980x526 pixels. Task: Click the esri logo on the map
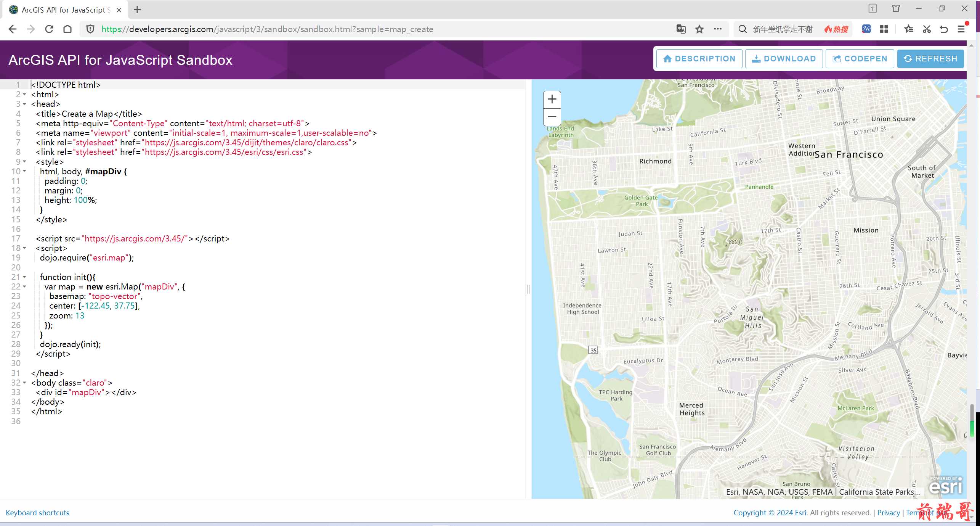(946, 486)
